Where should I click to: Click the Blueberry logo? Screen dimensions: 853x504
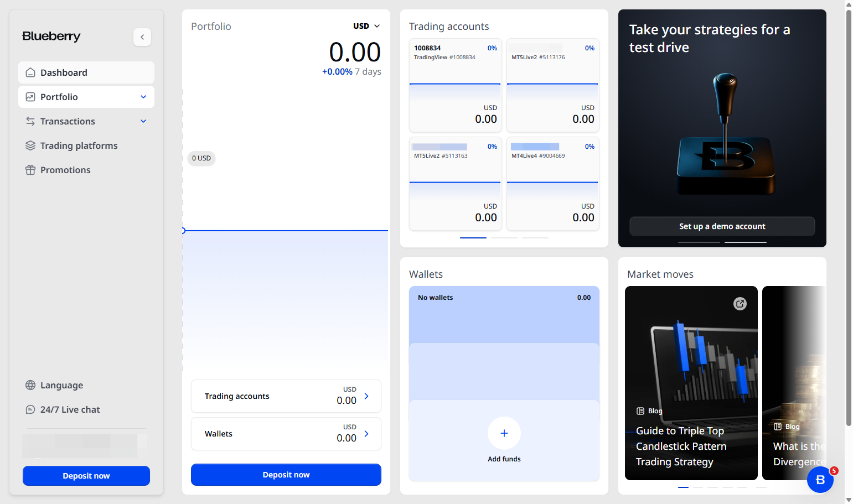tap(51, 37)
